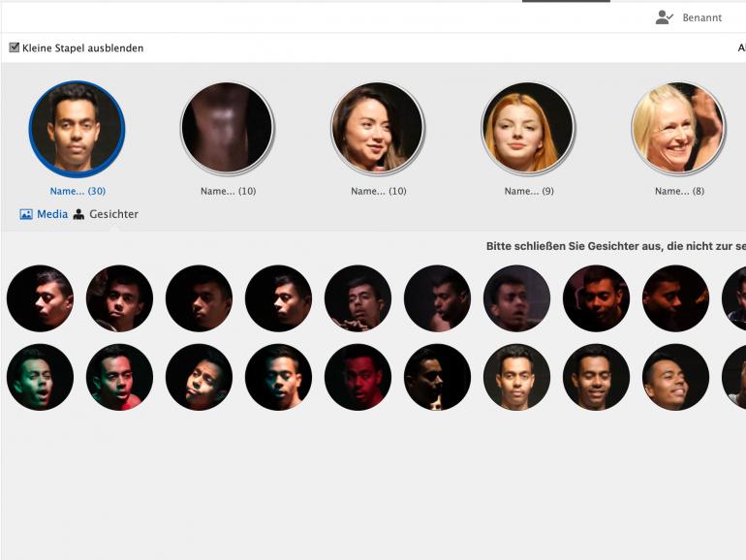The image size is (746, 560).
Task: Select seventh face in the bottom row
Action: click(x=516, y=377)
